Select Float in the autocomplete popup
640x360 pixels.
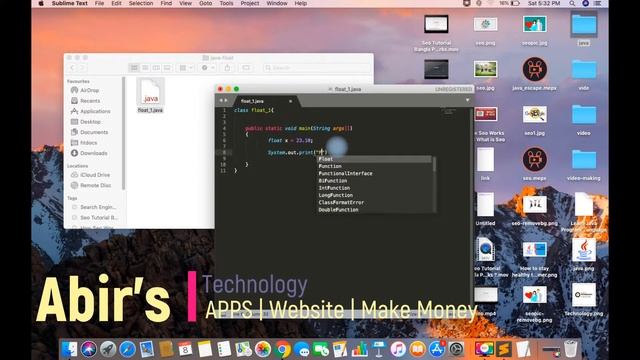click(x=374, y=159)
